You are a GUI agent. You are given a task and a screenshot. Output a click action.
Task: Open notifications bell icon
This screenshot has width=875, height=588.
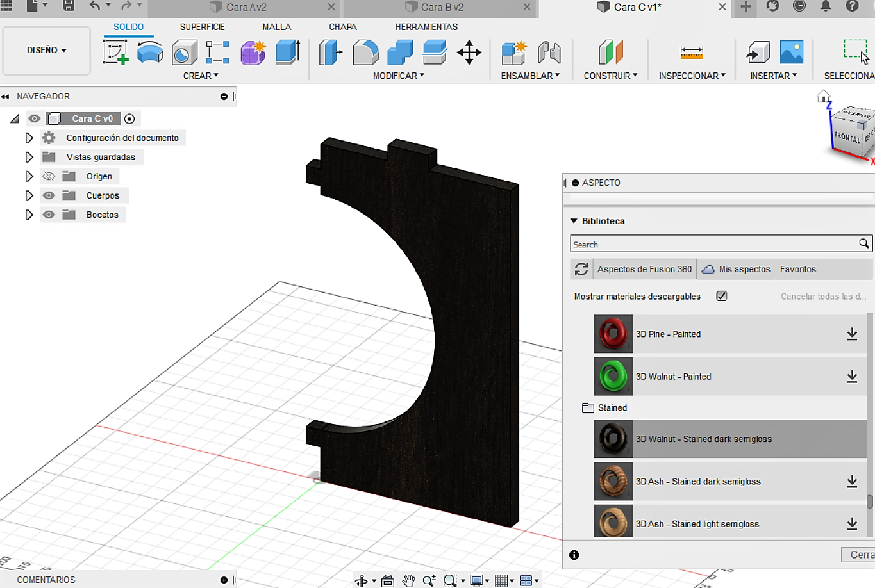(826, 6)
